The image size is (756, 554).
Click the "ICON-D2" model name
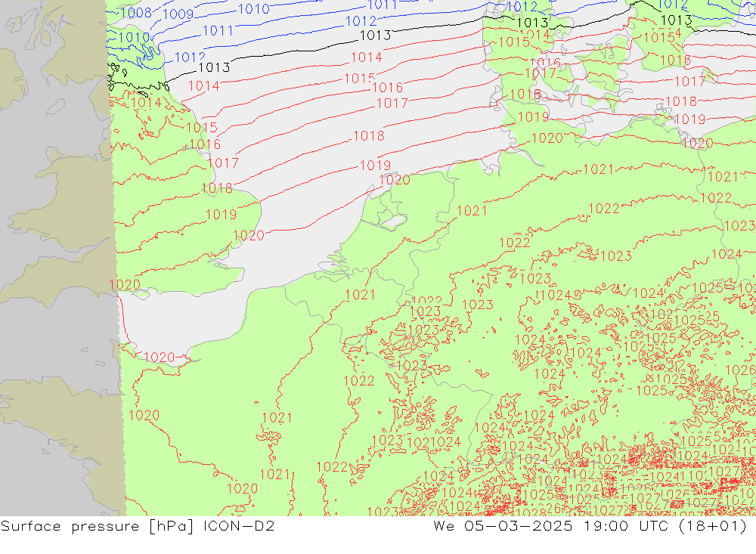(239, 525)
